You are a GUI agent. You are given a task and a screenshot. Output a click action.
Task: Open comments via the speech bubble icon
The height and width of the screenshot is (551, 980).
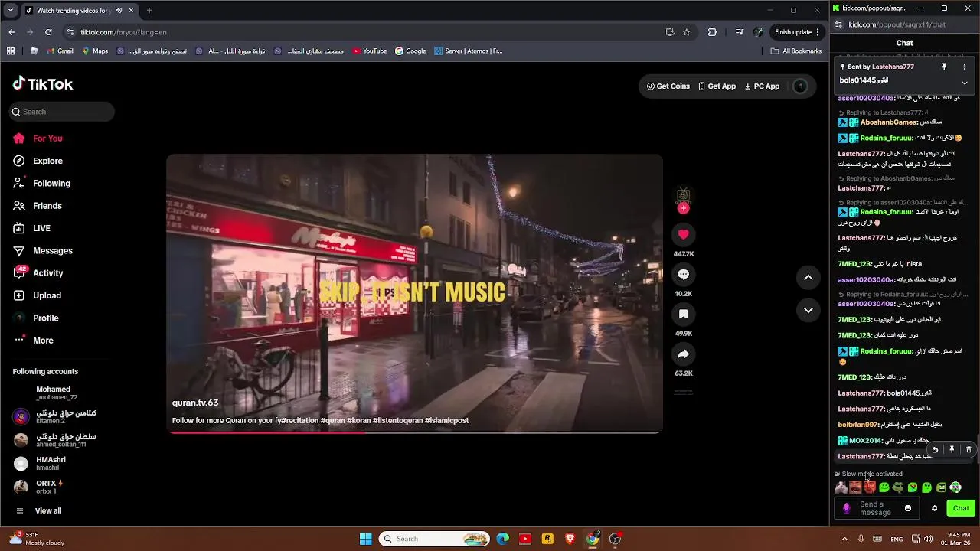683,274
